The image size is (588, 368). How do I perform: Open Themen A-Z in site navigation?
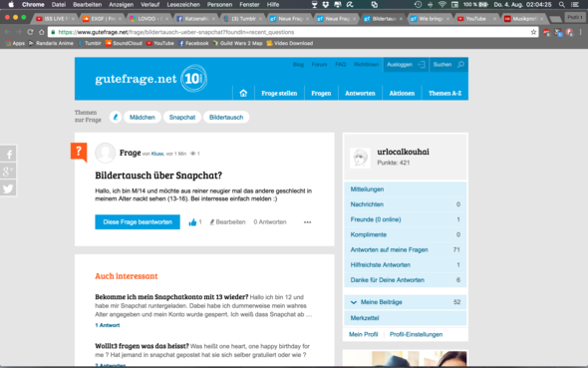[445, 93]
